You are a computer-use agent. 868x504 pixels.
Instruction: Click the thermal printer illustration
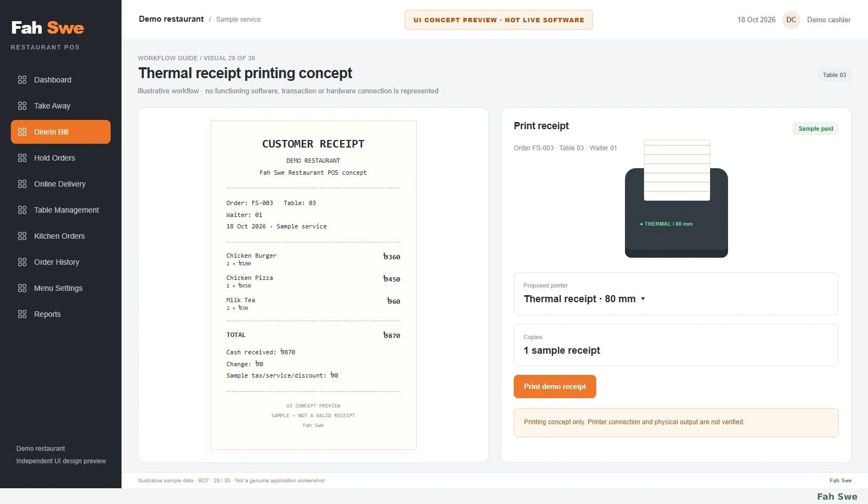coord(676,199)
